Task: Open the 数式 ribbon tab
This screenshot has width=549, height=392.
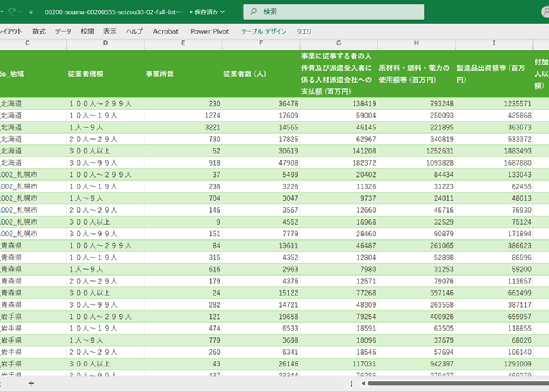Action: (39, 31)
